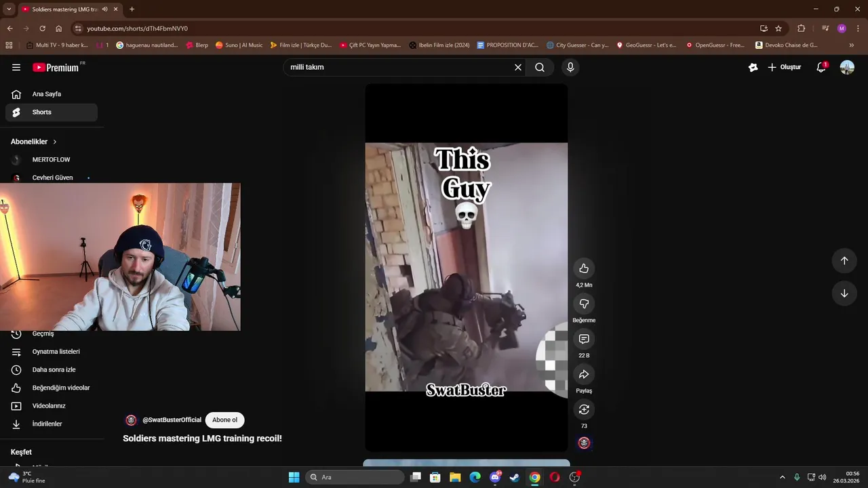Open a new browser tab
This screenshot has height=488, width=868.
132,9
